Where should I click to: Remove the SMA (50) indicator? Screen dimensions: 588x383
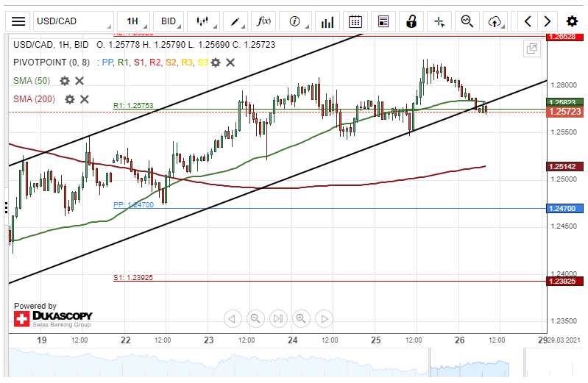[x=79, y=81]
